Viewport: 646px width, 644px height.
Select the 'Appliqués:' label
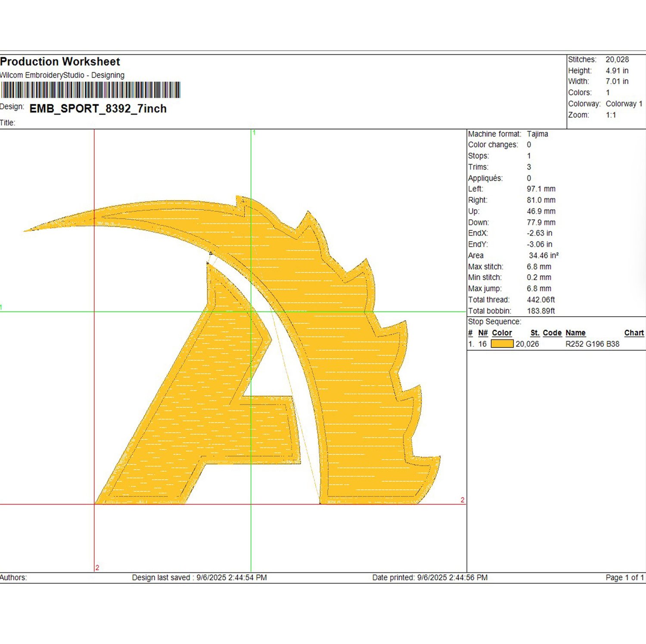coord(485,178)
